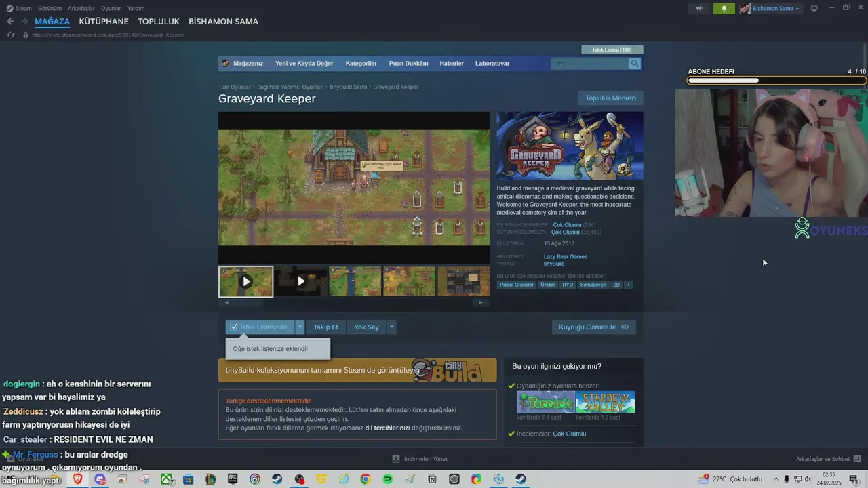Click the store search input field
868x488 pixels.
pos(590,64)
